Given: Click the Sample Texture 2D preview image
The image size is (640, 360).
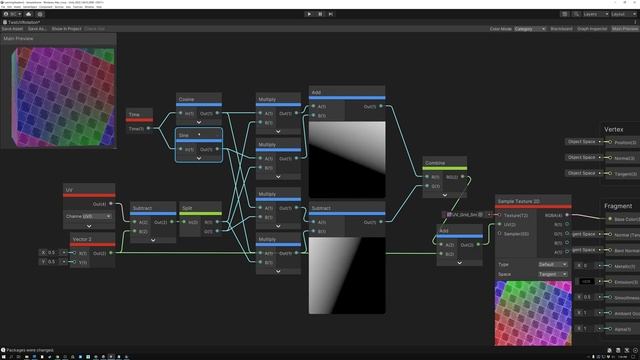Looking at the screenshot, I should click(533, 313).
